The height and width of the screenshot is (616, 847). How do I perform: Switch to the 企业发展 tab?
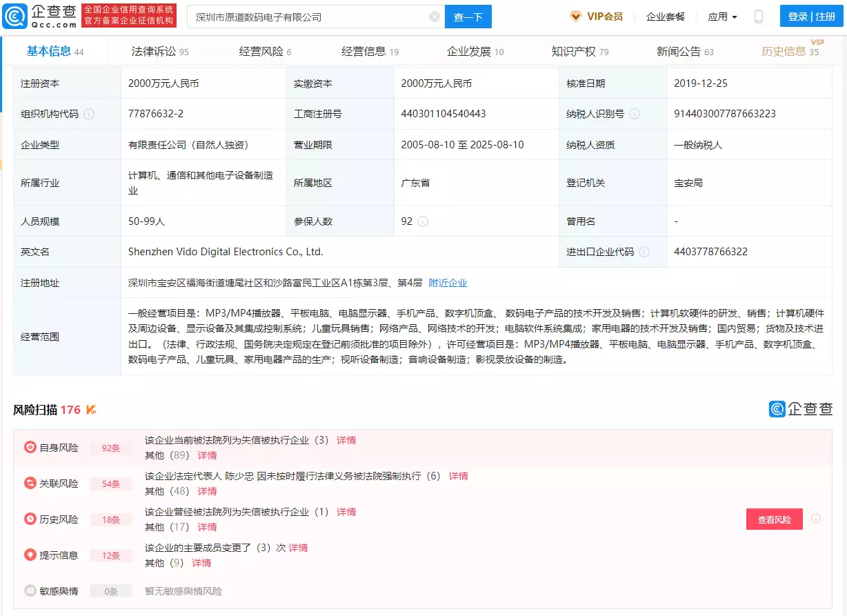tap(475, 52)
